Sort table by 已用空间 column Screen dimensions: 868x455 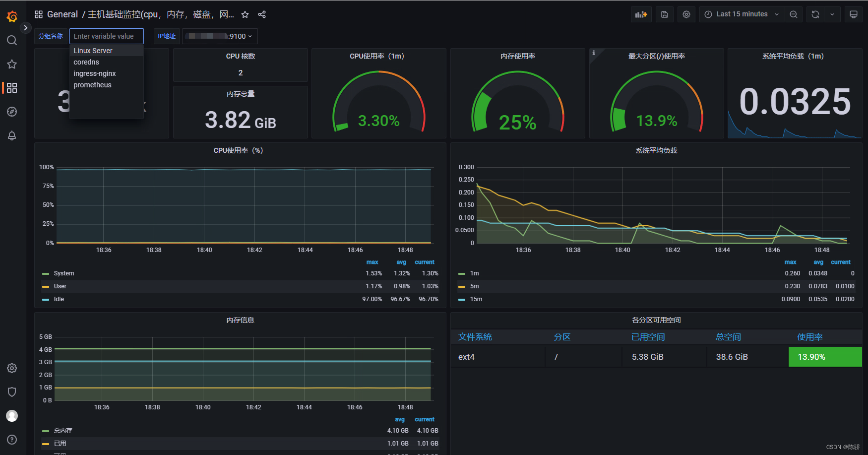(648, 337)
